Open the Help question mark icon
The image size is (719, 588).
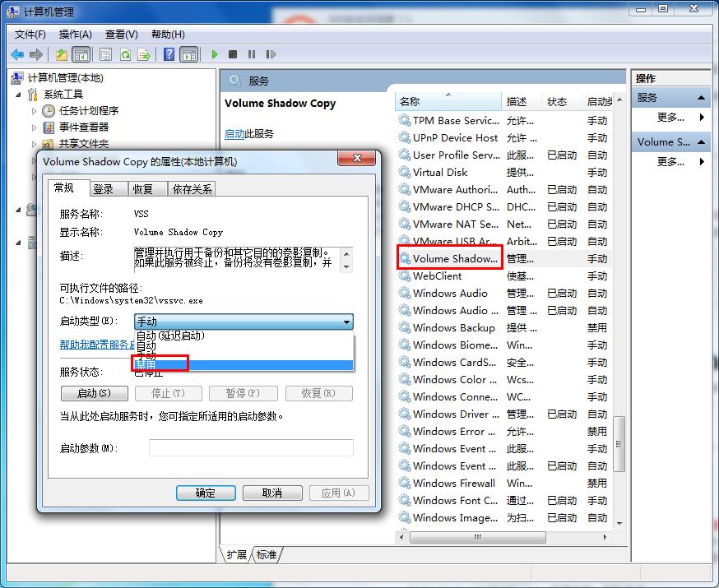(169, 55)
